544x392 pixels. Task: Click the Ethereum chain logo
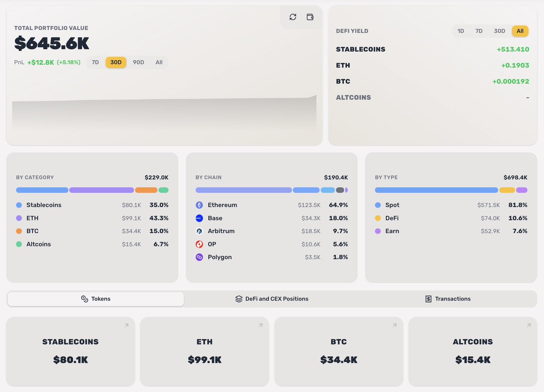[x=199, y=205]
